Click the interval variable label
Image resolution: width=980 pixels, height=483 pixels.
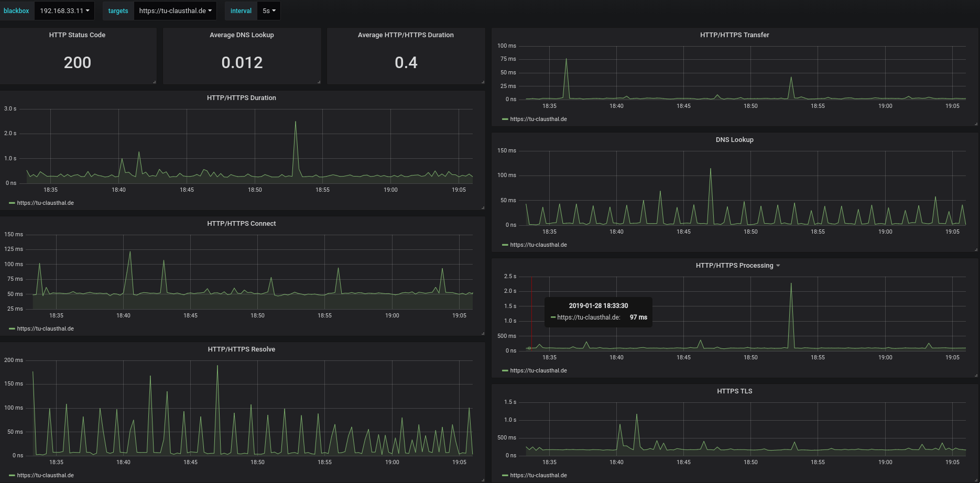241,11
